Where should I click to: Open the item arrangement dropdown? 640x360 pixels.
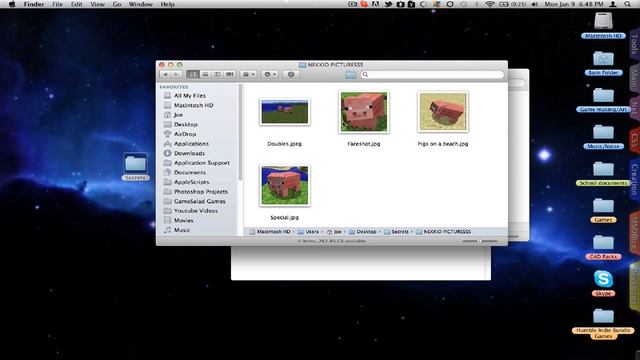coord(248,74)
